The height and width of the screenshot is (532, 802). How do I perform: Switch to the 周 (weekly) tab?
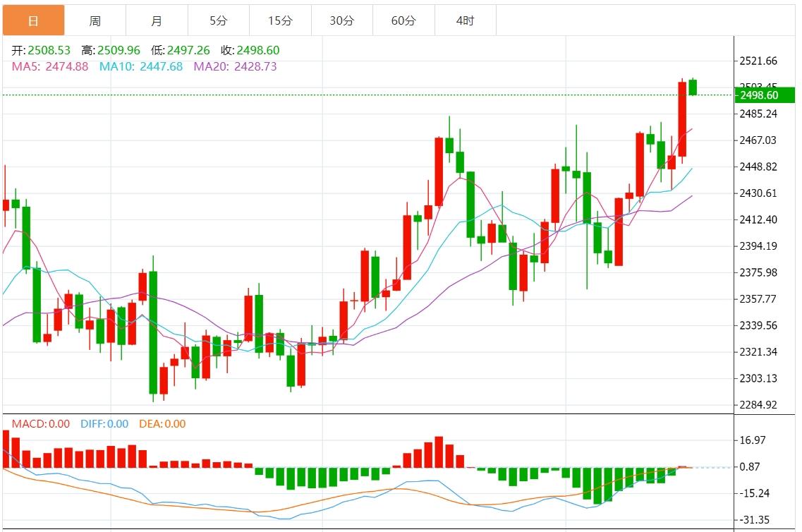(x=95, y=20)
